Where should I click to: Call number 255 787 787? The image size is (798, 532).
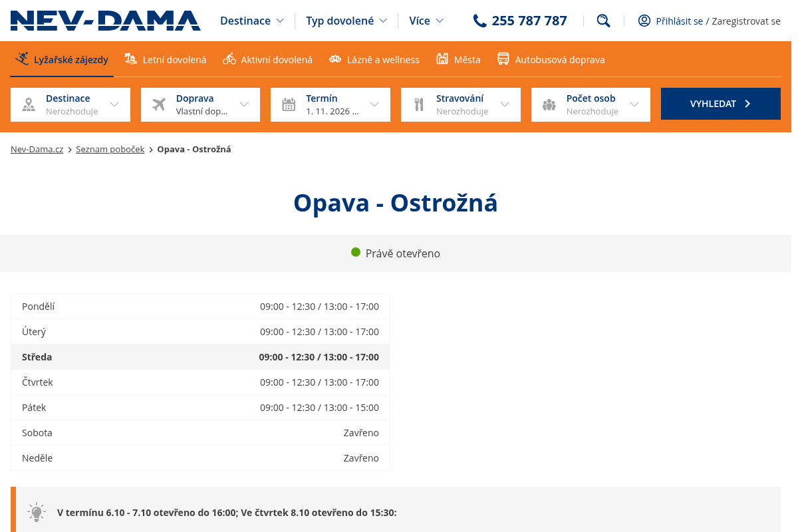(x=529, y=21)
